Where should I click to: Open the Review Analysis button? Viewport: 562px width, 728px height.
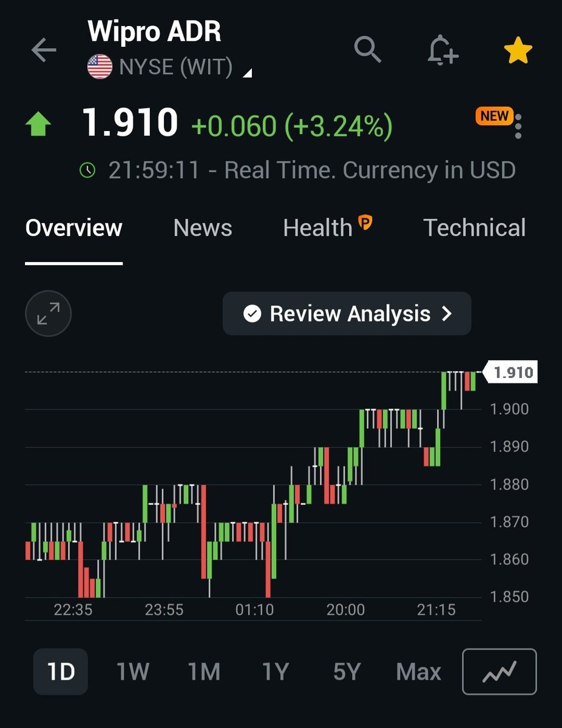coord(347,314)
